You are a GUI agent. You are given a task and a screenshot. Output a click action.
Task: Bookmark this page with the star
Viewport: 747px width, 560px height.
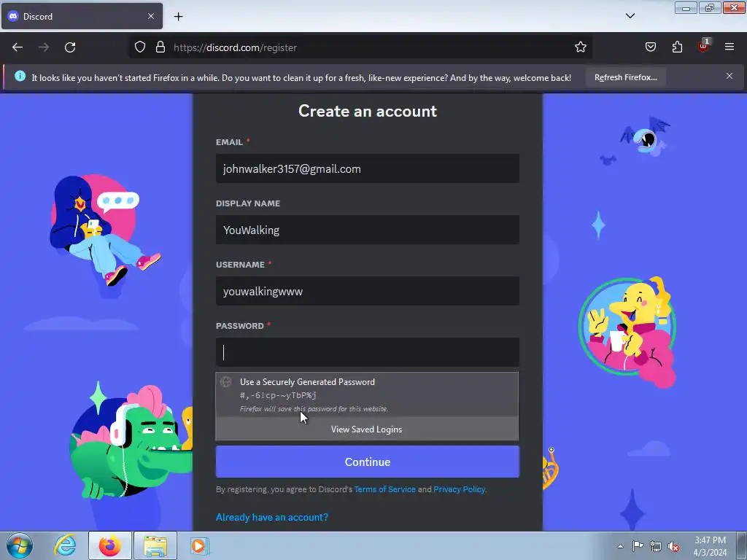[580, 47]
